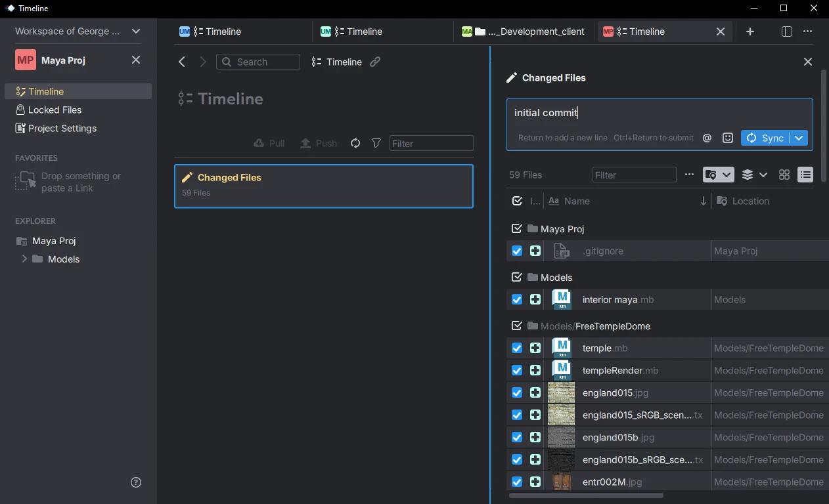Go forward with the right arrow
This screenshot has width=829, height=504.
click(x=203, y=62)
